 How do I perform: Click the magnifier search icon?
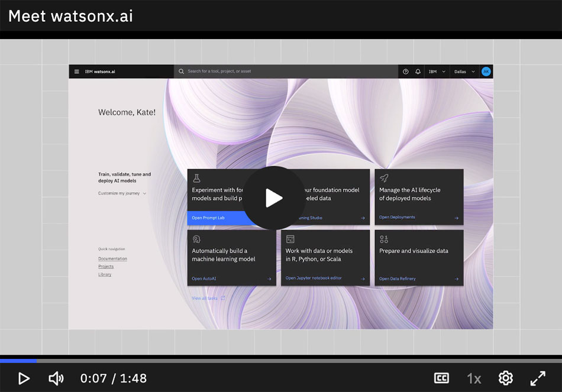(182, 72)
